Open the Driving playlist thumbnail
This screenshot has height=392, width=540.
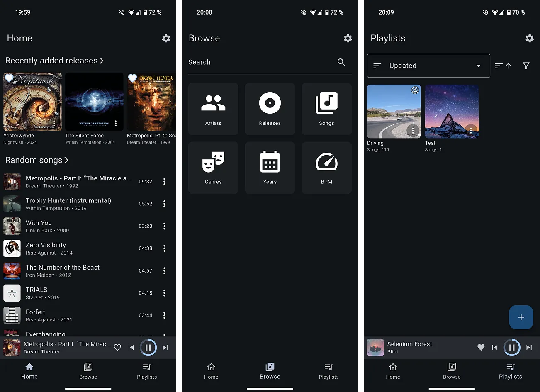pyautogui.click(x=393, y=111)
